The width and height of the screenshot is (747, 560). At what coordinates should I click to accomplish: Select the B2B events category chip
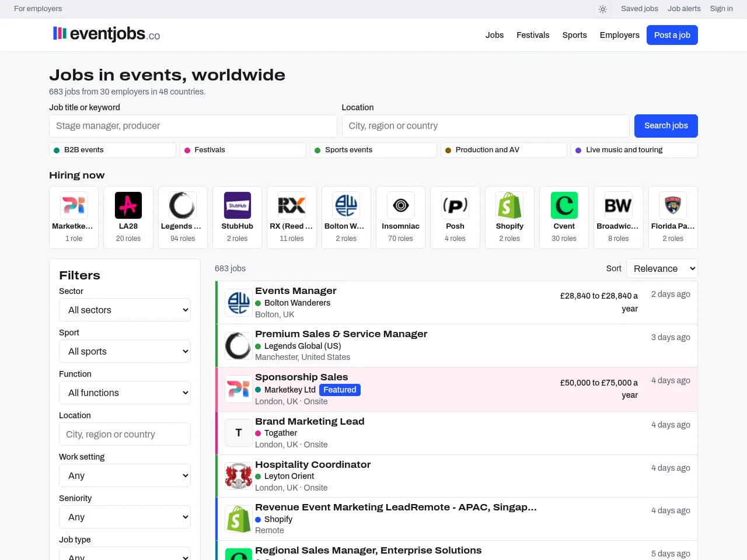click(x=113, y=150)
